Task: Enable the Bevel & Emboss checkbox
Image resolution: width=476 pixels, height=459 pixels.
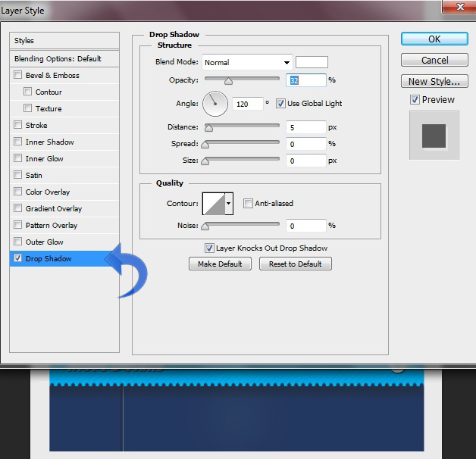Action: click(18, 75)
